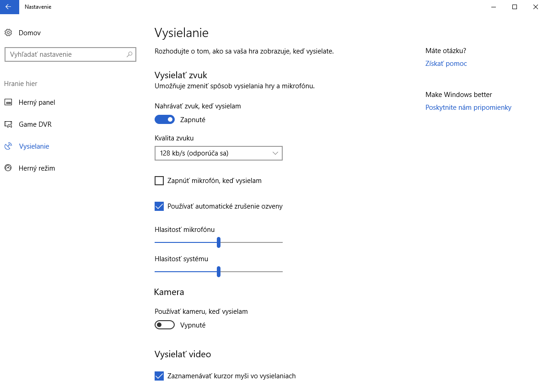Viewport: 543px width, 392px height.
Task: Click the search magnifier icon
Action: (x=129, y=54)
